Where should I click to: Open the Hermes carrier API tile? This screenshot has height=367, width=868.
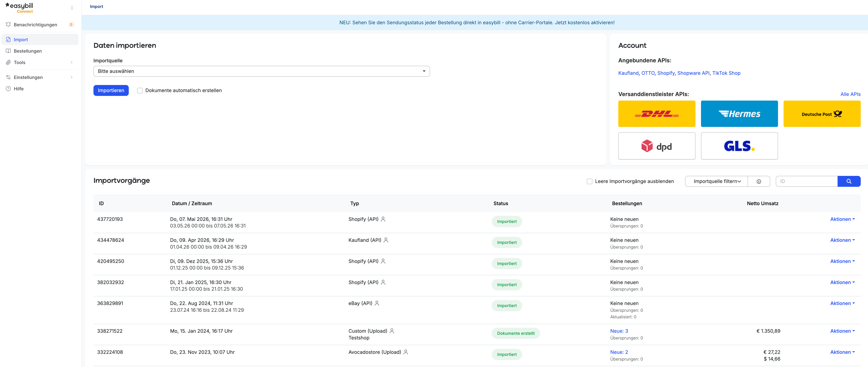click(x=739, y=114)
